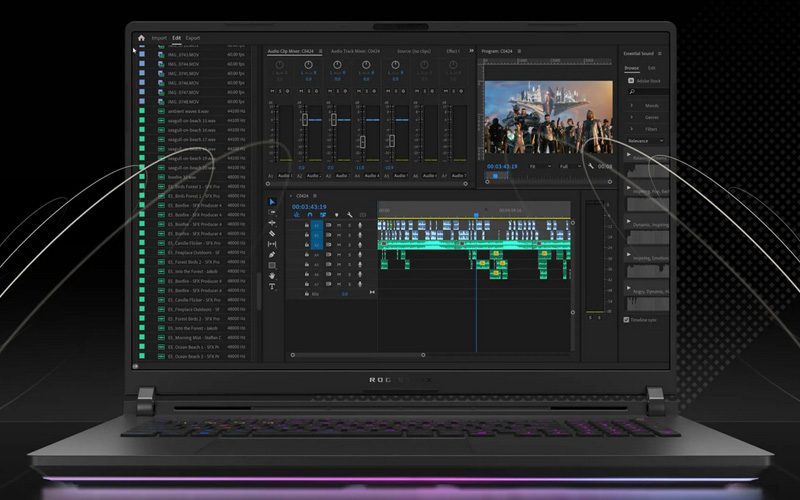Viewport: 800px width, 500px height.
Task: Open the Relevance sort dropdown
Action: [x=646, y=141]
